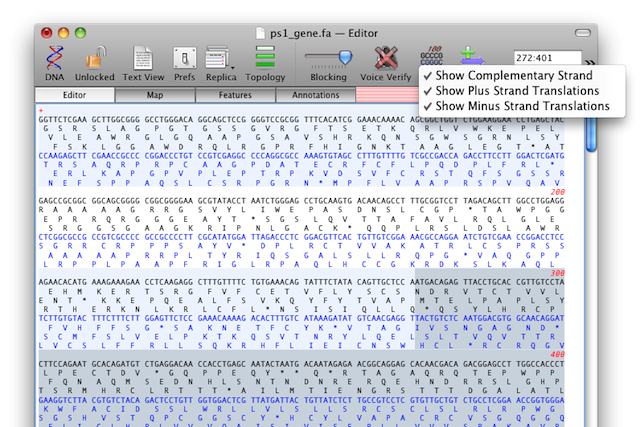640x427 pixels.
Task: Click the 272:401 selection range field
Action: 543,59
